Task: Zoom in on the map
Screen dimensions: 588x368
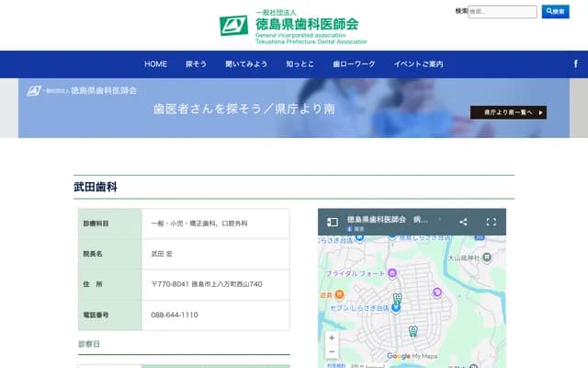Action: pyautogui.click(x=332, y=338)
